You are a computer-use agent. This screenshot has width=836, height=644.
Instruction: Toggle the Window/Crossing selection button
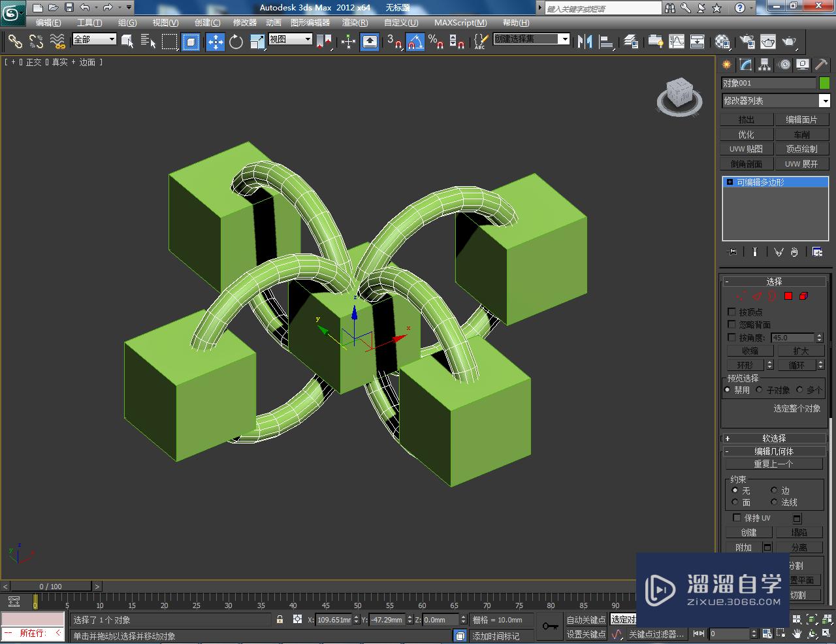[191, 41]
